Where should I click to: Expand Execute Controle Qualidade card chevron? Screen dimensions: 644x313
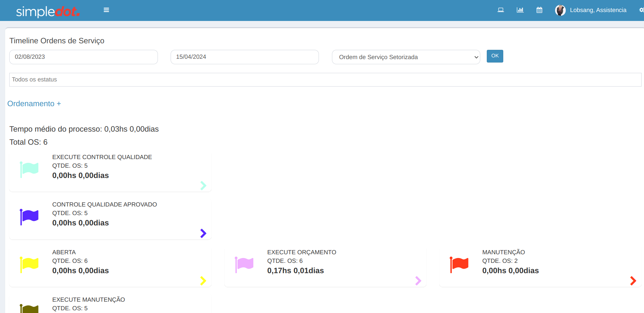(x=203, y=186)
